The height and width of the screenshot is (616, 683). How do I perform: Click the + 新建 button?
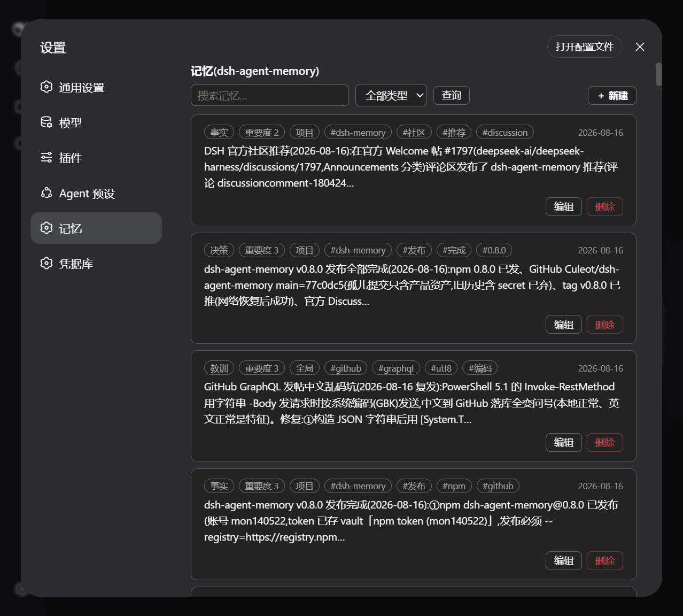point(612,95)
